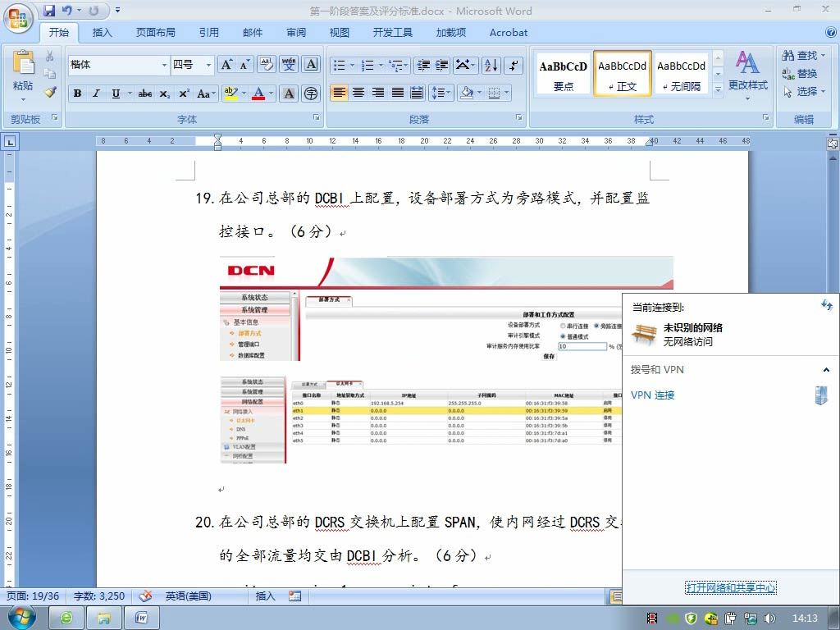Image resolution: width=840 pixels, height=630 pixels.
Task: Click the Office button orb
Action: tap(18, 18)
